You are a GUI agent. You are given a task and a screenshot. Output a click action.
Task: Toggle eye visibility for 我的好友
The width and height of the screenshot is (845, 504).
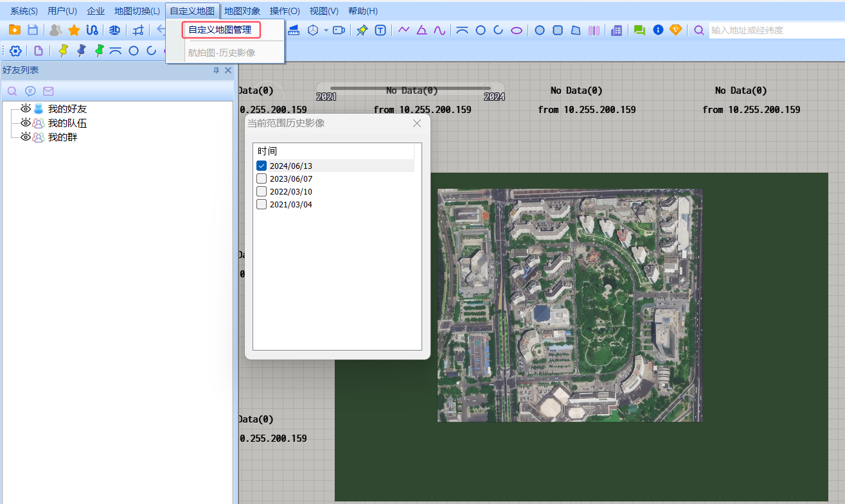[x=26, y=109]
